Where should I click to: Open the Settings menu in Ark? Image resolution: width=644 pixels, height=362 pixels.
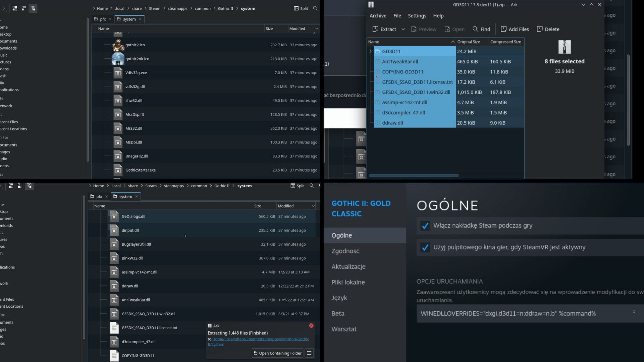(x=417, y=16)
